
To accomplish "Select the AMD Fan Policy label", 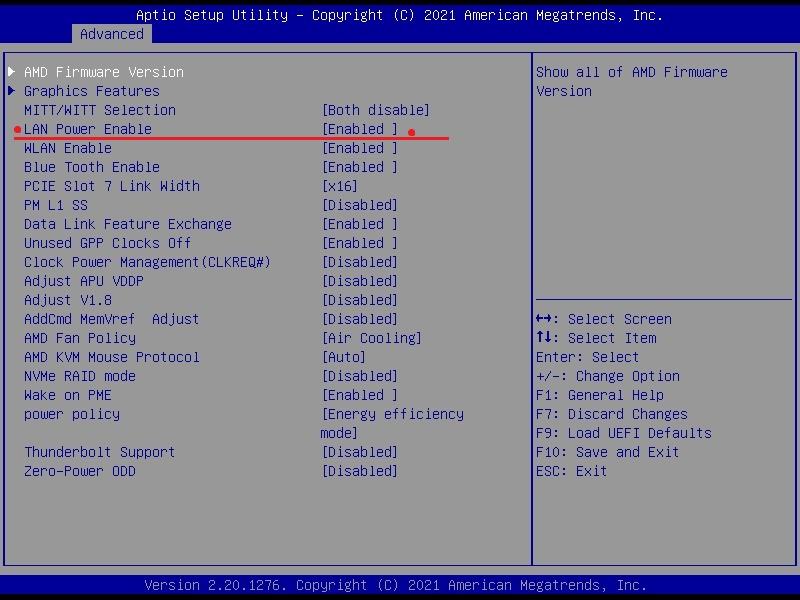I will pos(80,338).
